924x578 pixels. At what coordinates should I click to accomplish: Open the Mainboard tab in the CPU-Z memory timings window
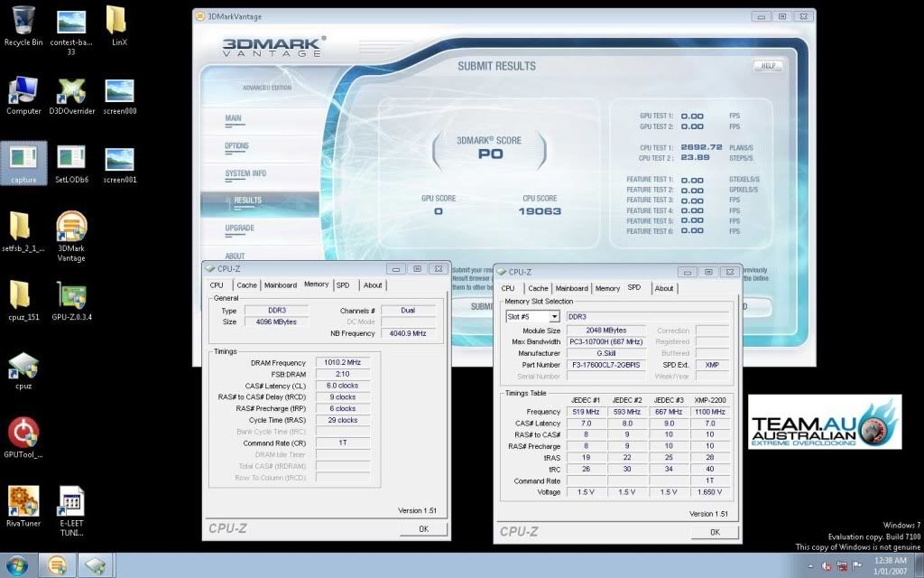pyautogui.click(x=281, y=285)
